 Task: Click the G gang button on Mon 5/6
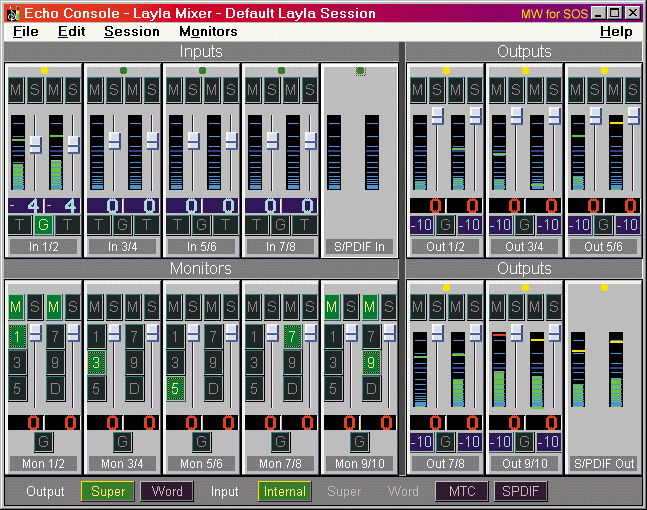point(202,441)
